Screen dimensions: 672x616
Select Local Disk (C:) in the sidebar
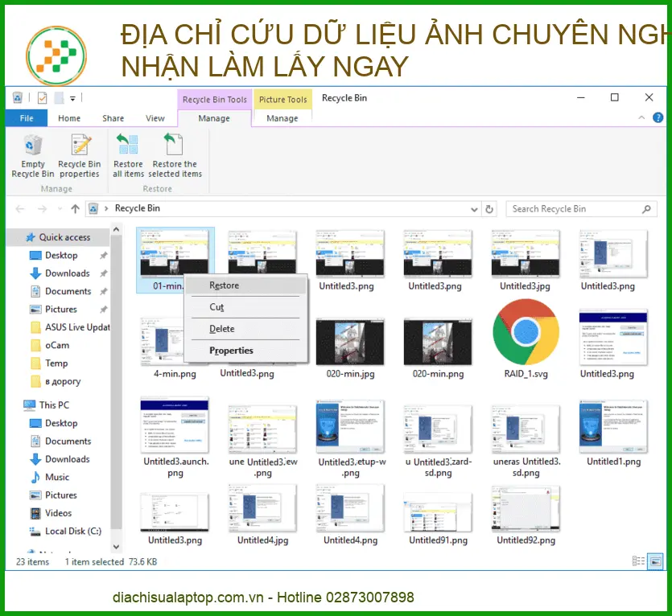[72, 531]
